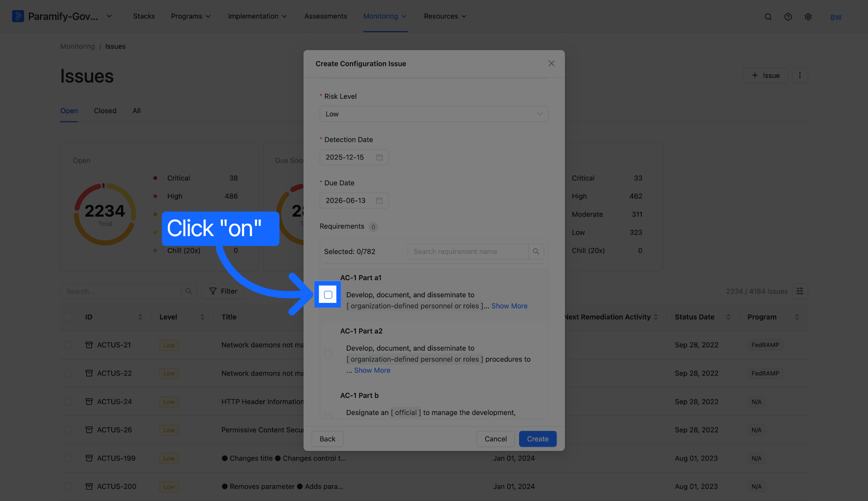Open the Risk Level dropdown
868x501 pixels.
pos(434,114)
